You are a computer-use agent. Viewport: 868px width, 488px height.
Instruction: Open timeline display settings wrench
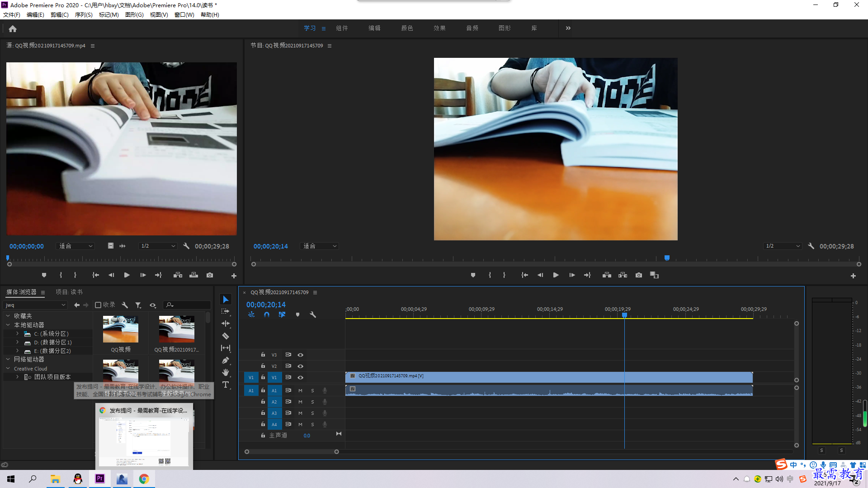(312, 314)
